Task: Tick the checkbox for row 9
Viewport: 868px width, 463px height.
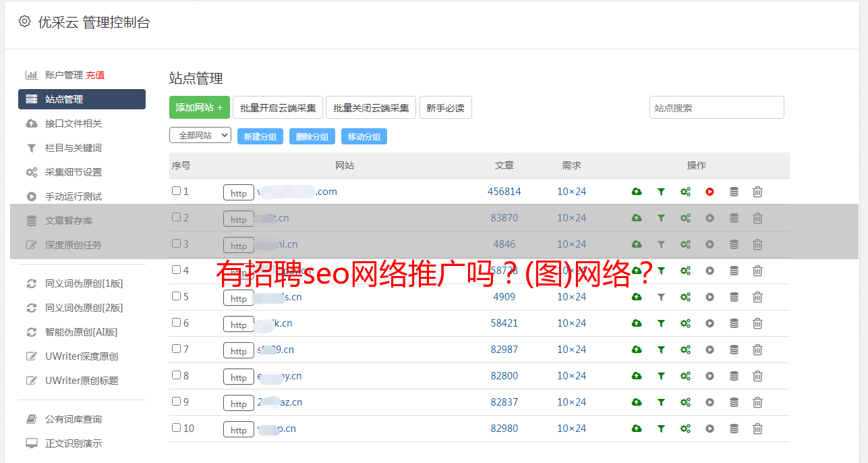Action: [176, 402]
